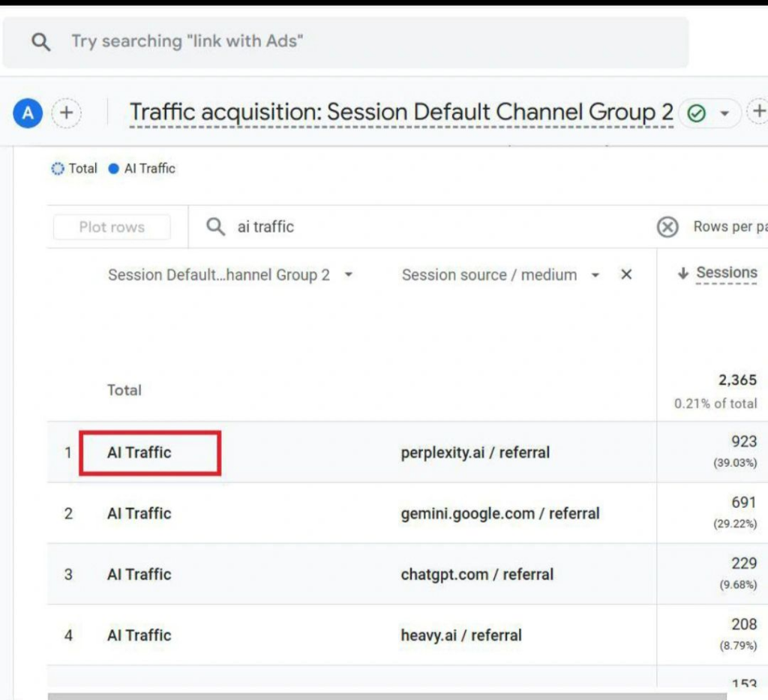Click '0.21% of total' text

[x=715, y=404]
